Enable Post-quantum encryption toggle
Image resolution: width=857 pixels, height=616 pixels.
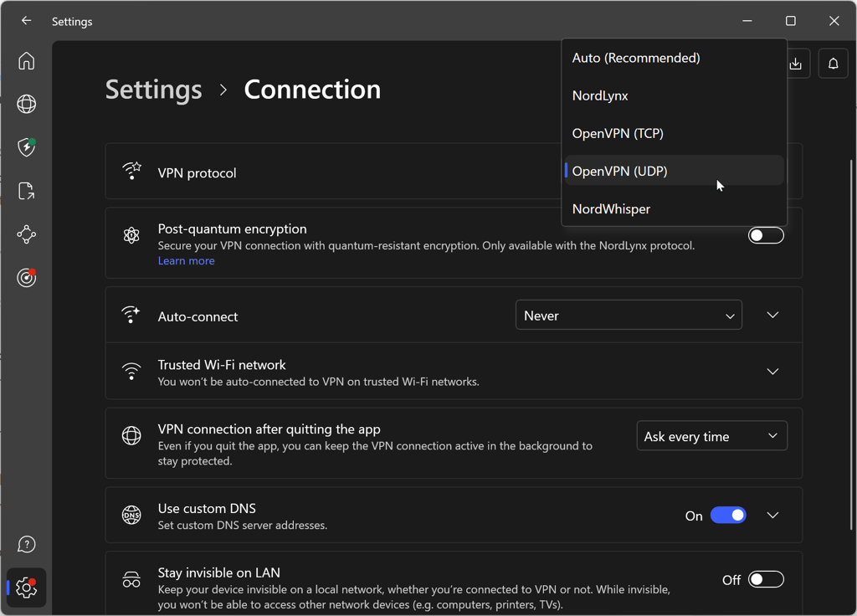coord(766,235)
